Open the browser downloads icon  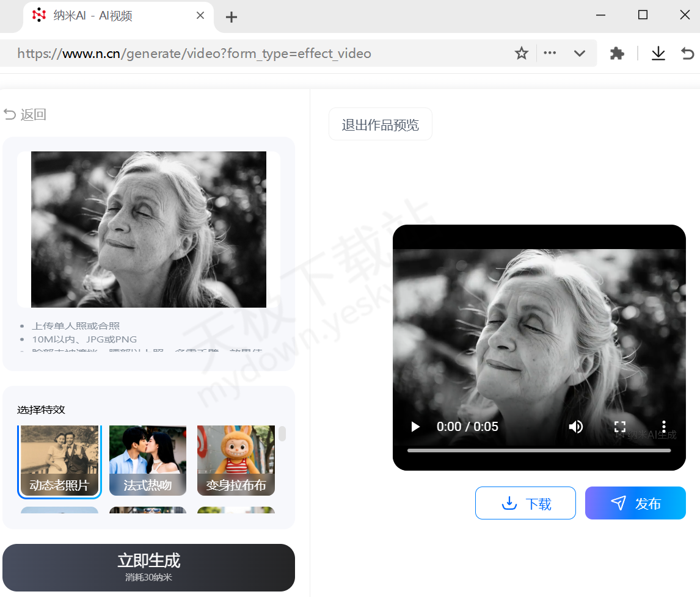click(x=658, y=54)
